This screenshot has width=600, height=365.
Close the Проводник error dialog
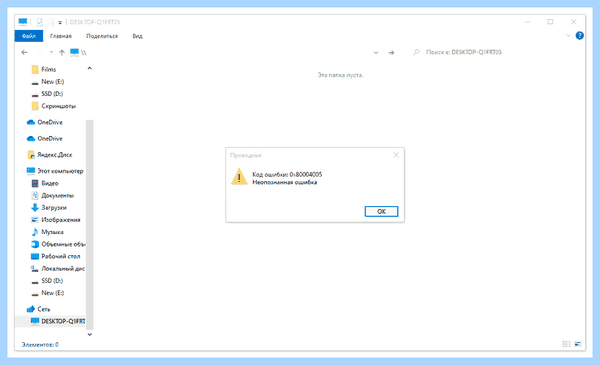point(396,155)
